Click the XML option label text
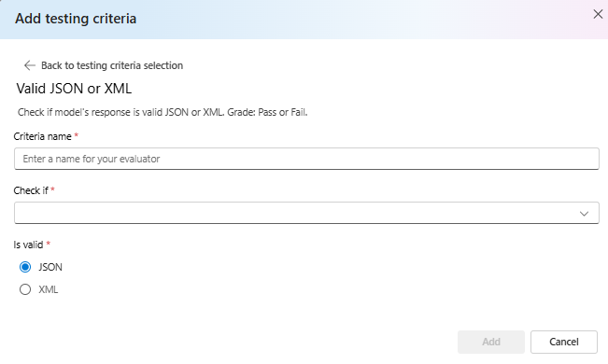The image size is (608, 364). pyautogui.click(x=49, y=289)
